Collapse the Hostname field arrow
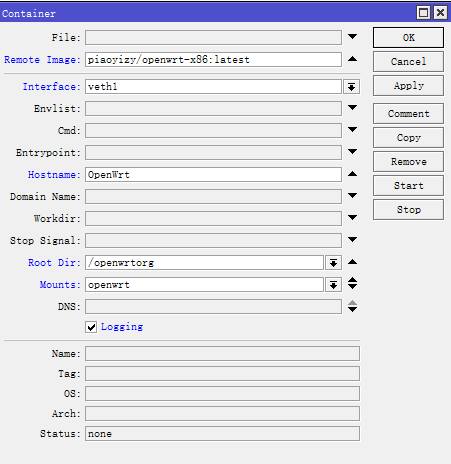Image resolution: width=451 pixels, height=464 pixels. click(352, 174)
